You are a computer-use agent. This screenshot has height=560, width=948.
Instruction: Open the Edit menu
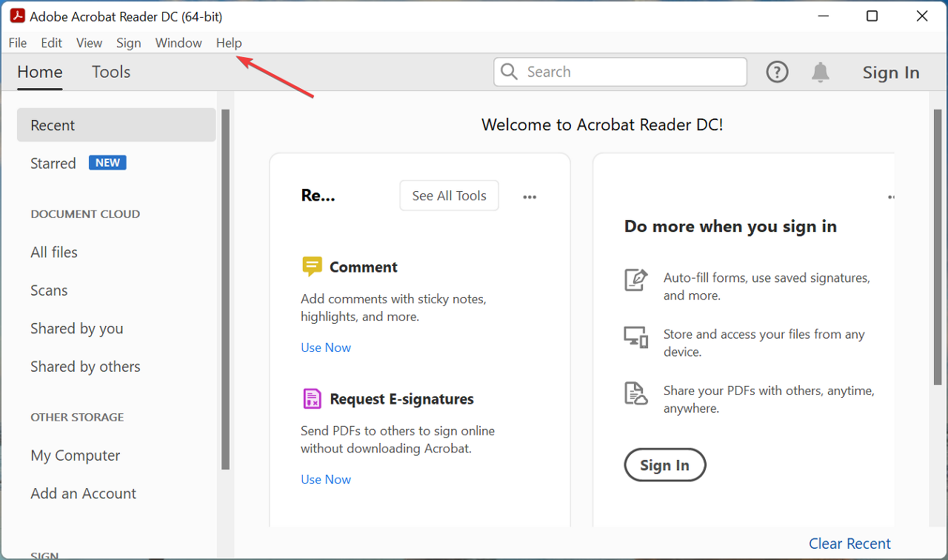(52, 43)
